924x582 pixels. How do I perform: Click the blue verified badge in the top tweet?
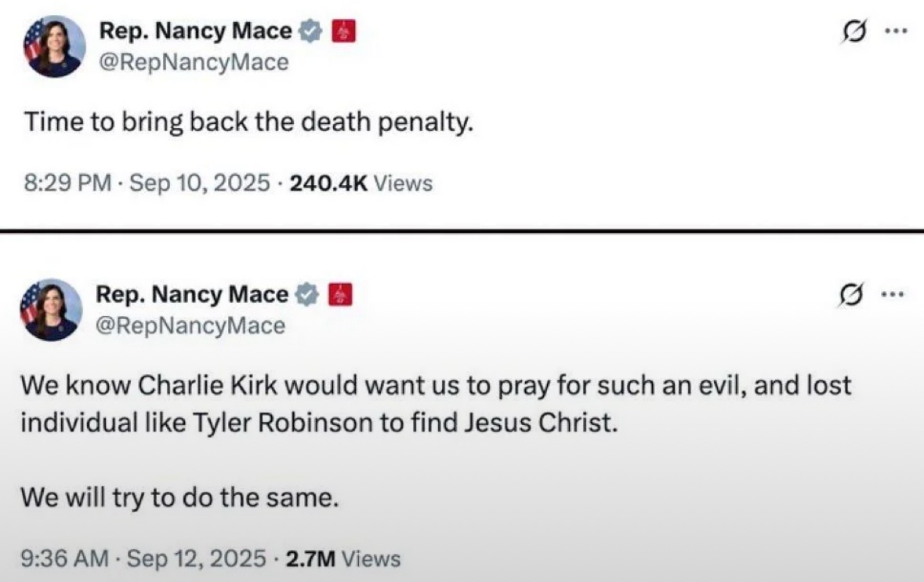click(x=312, y=32)
